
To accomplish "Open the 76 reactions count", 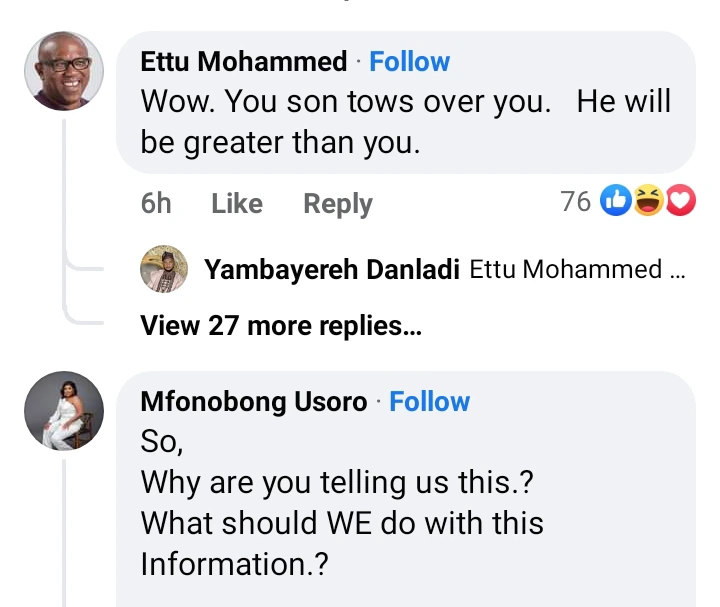I will (575, 202).
